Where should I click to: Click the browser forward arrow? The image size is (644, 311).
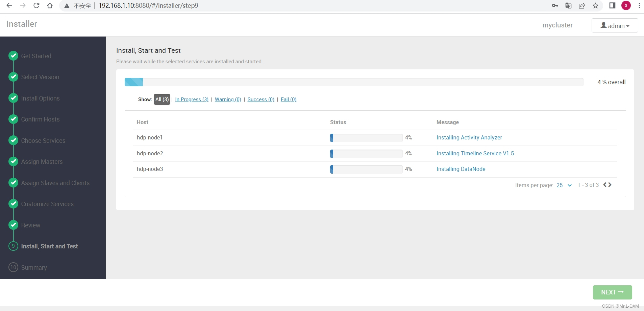(x=23, y=5)
